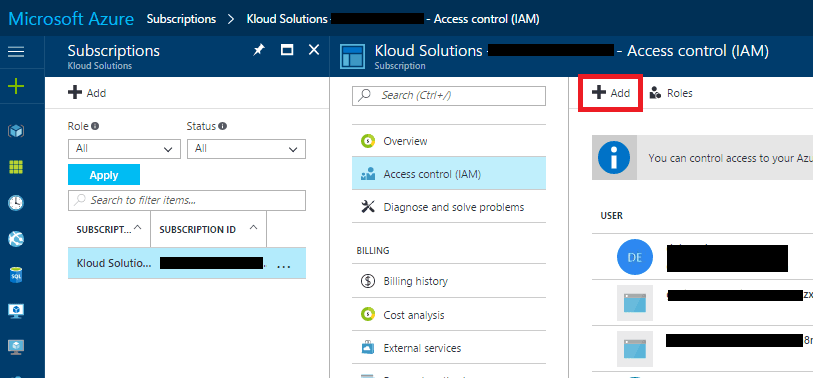Click the blue information icon in banner
The height and width of the screenshot is (378, 813).
(x=614, y=158)
